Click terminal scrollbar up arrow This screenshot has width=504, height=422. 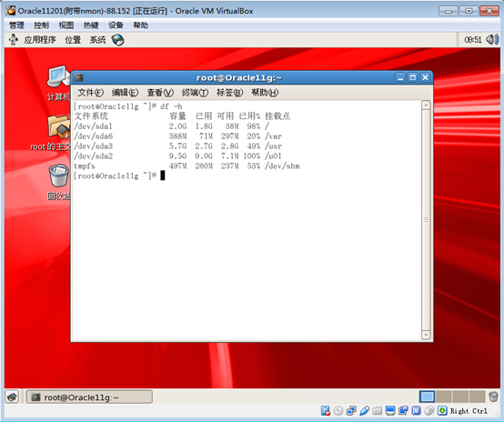(426, 105)
